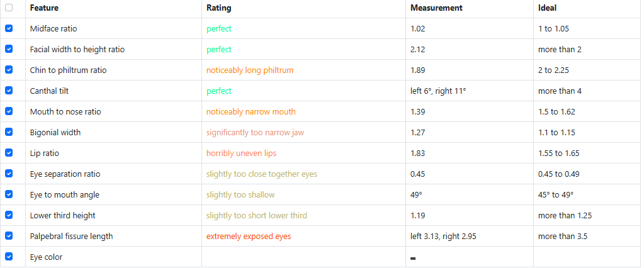Uncheck the Chin to philtrum ratio row
The height and width of the screenshot is (268, 644).
[9, 70]
